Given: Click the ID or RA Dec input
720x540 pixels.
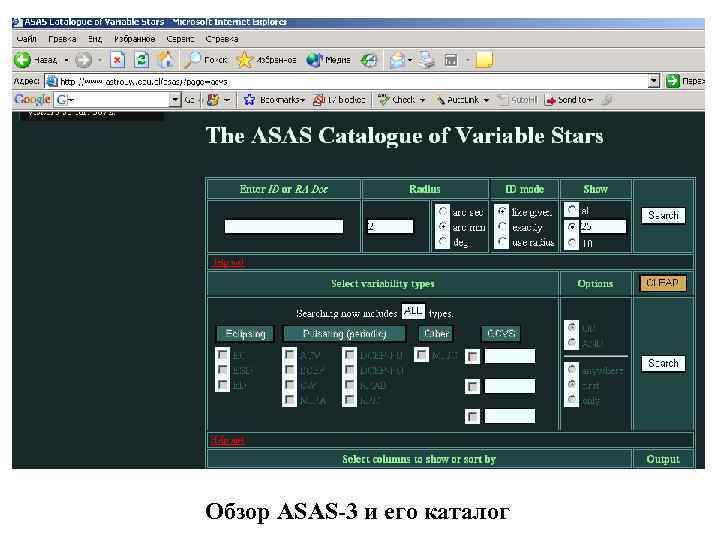Looking at the screenshot, I should point(284,226).
